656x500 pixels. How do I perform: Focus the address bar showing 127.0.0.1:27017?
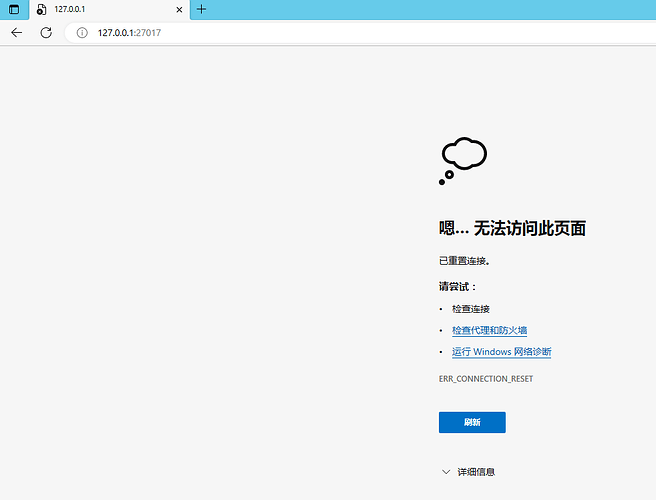pos(300,32)
